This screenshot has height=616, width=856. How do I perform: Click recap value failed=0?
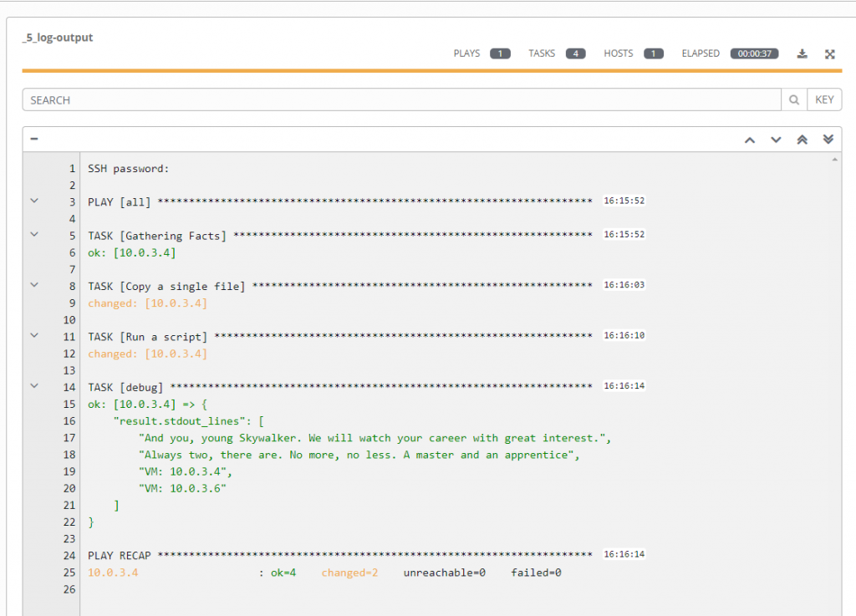[536, 573]
